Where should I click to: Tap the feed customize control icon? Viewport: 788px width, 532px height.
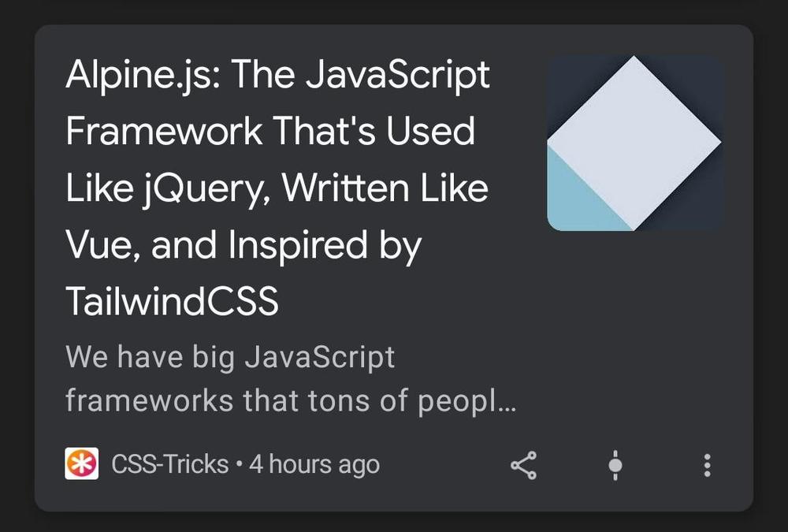(615, 465)
